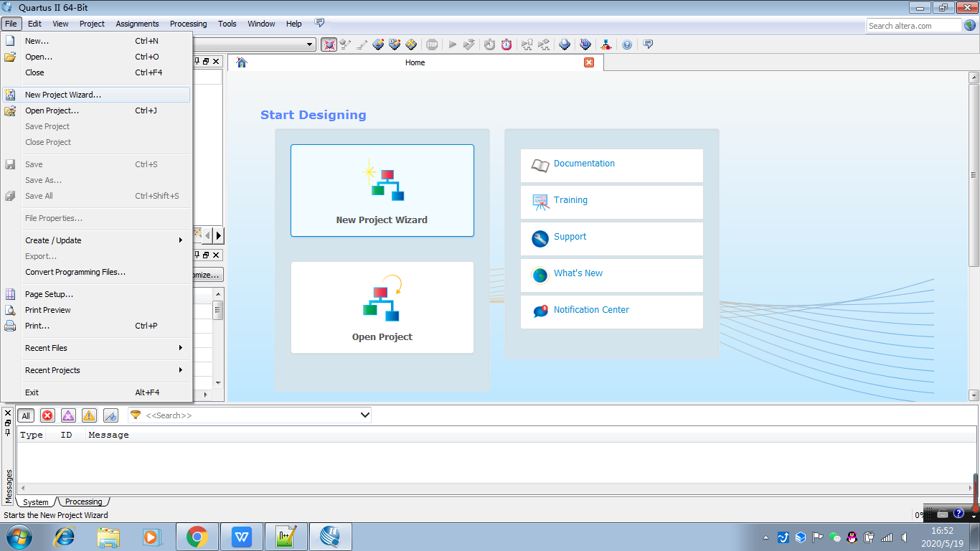The width and height of the screenshot is (980, 551).
Task: Expand the message search dropdown arrow
Action: click(364, 415)
